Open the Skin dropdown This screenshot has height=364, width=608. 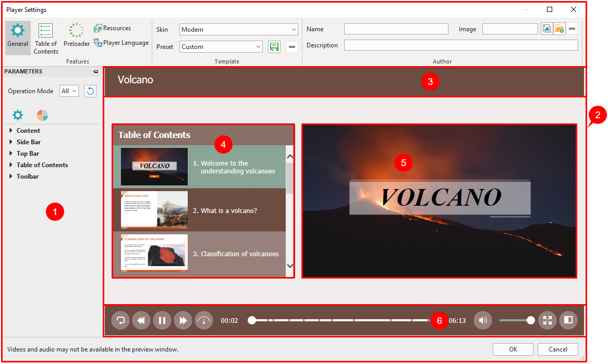(239, 30)
